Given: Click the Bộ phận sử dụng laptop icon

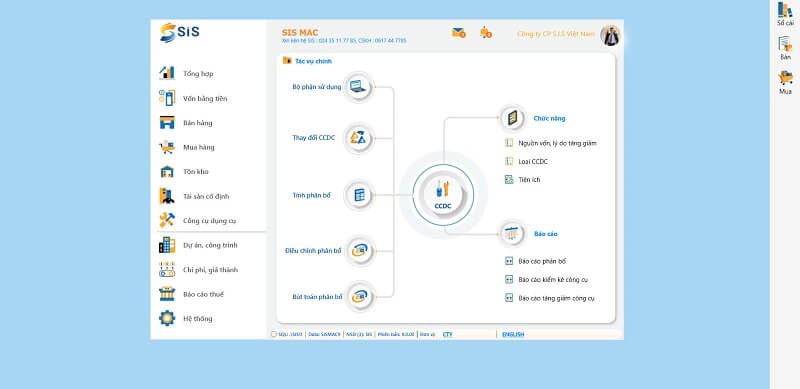Looking at the screenshot, I should [x=359, y=87].
